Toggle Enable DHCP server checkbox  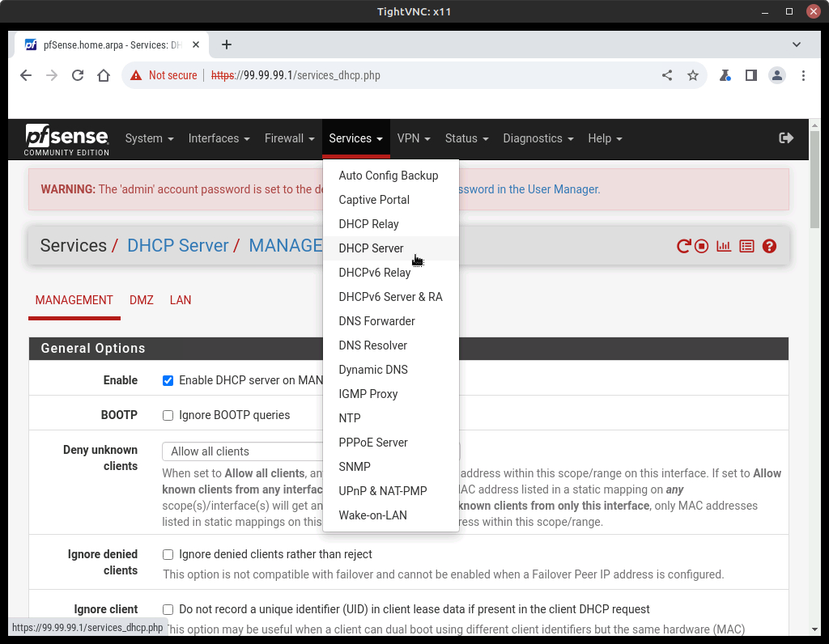(168, 381)
